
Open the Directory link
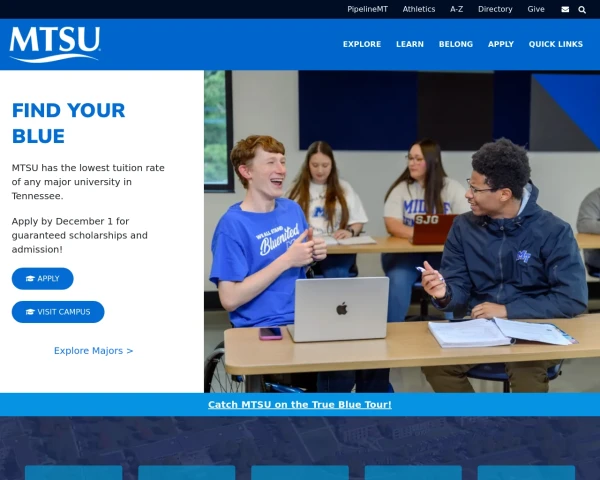pos(495,9)
